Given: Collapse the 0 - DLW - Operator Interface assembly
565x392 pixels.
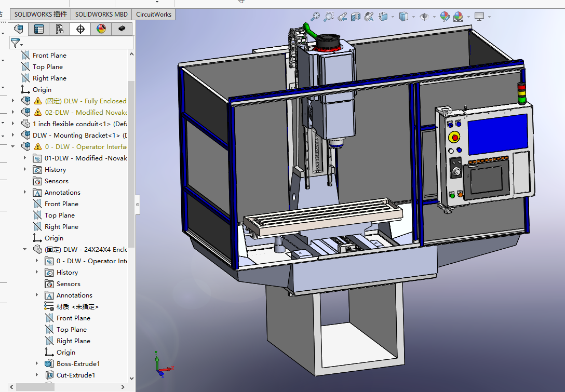Looking at the screenshot, I should [13, 146].
